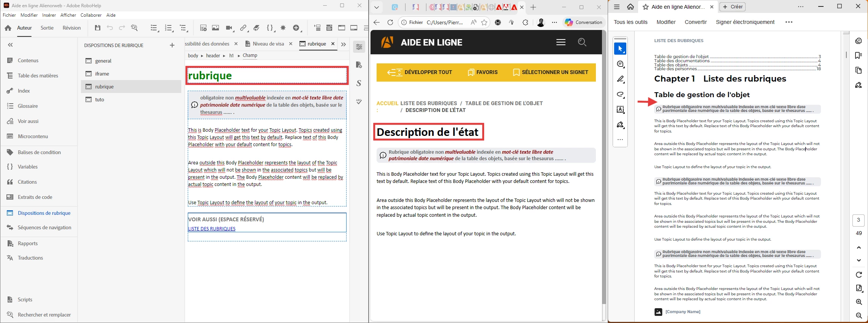The image size is (868, 323).
Task: Open the Insérer menu
Action: click(49, 15)
